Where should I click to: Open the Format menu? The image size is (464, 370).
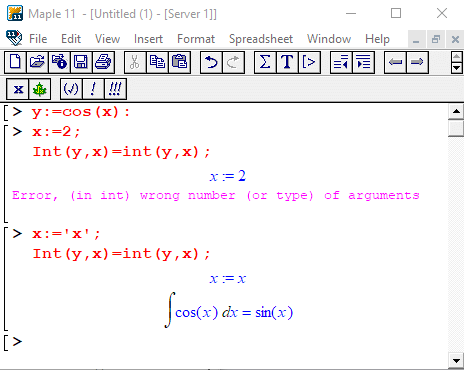click(x=196, y=39)
